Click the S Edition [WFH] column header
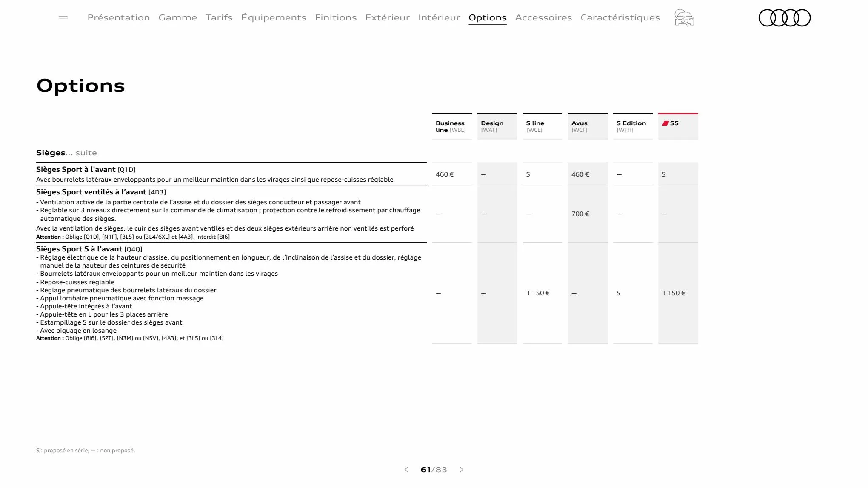868x488 pixels. point(633,126)
